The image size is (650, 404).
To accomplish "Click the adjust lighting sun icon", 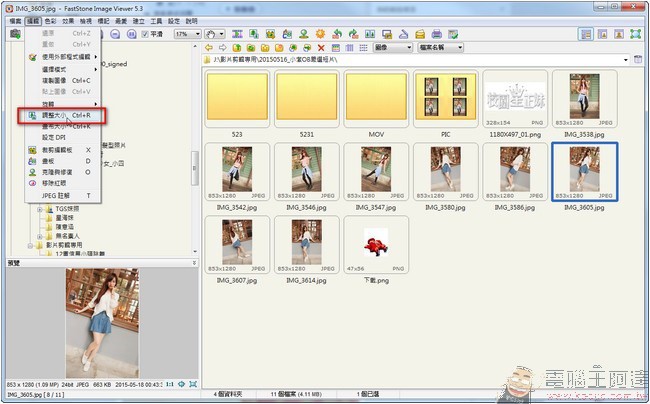I will click(320, 34).
